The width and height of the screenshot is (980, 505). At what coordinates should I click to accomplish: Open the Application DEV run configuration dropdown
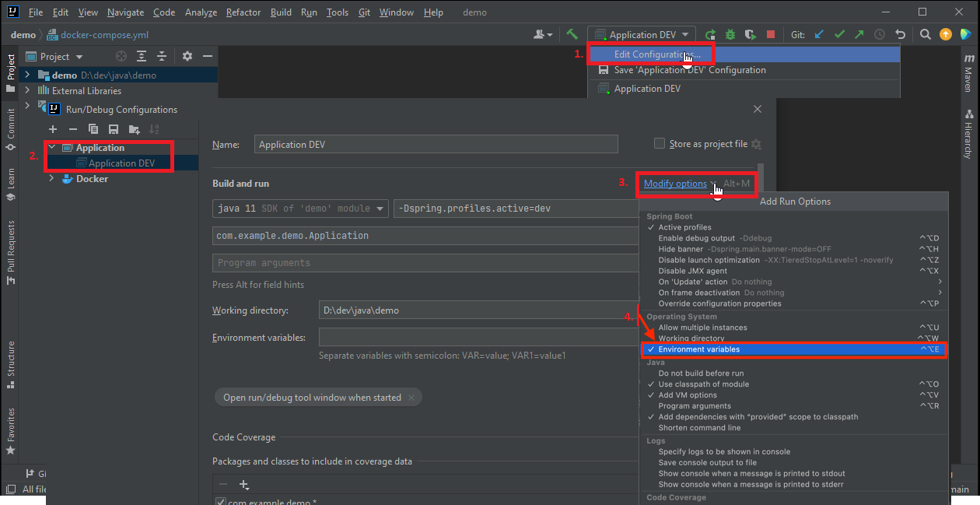pyautogui.click(x=642, y=34)
